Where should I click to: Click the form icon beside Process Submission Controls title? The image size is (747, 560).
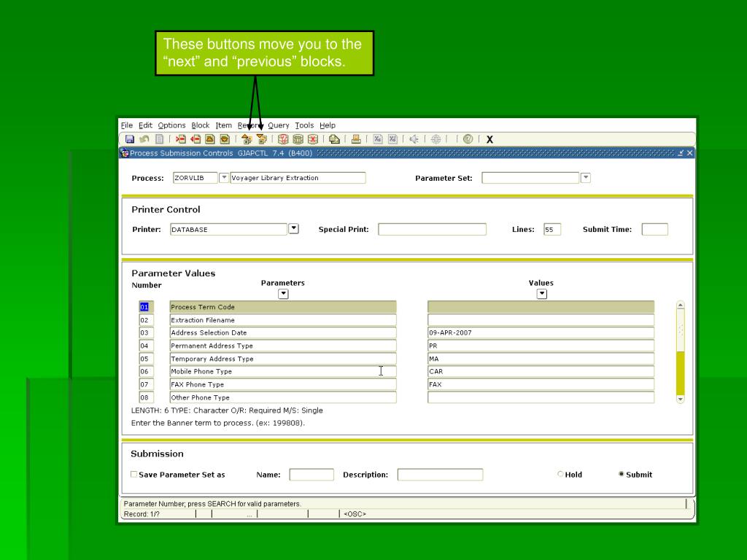click(x=124, y=153)
